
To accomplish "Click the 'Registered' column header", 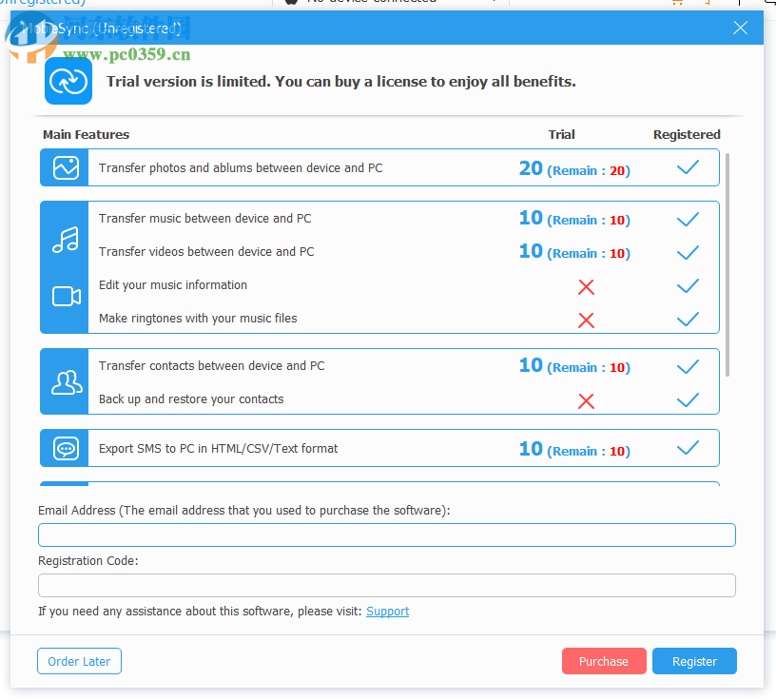I will click(687, 135).
